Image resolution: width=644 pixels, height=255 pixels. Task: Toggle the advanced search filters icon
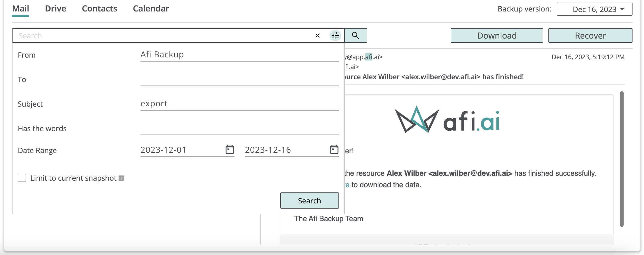(335, 35)
